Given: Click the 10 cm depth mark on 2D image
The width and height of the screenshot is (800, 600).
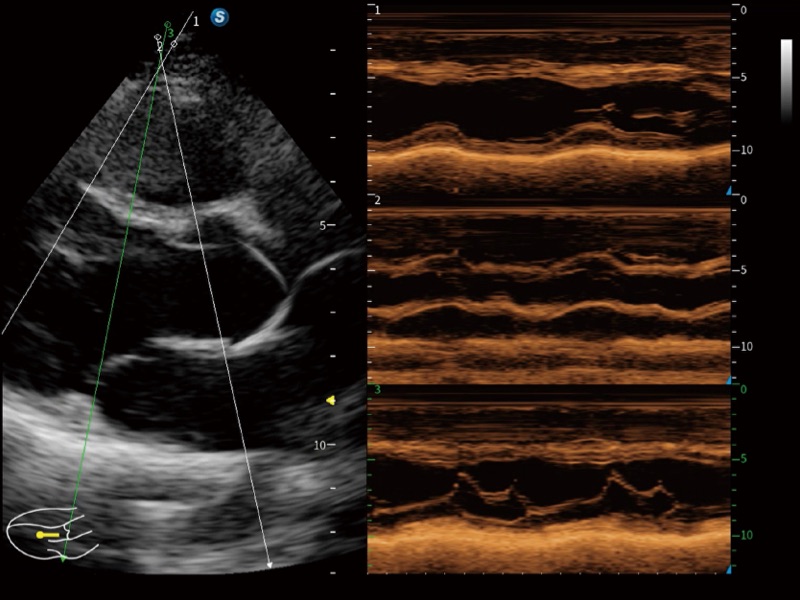Looking at the screenshot, I should coord(326,444).
